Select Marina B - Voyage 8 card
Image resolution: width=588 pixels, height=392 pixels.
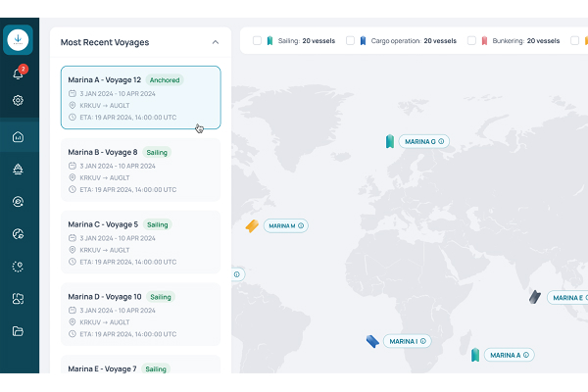click(x=140, y=171)
